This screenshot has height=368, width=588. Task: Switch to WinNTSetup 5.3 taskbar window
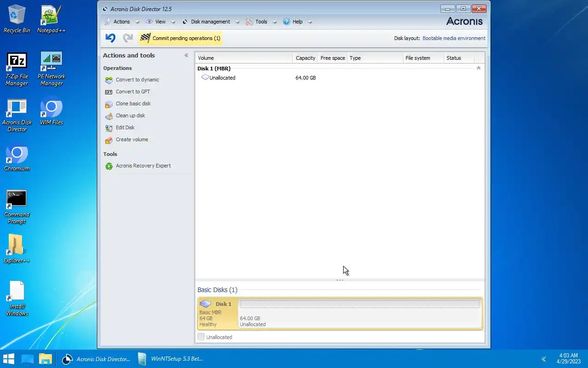point(171,359)
